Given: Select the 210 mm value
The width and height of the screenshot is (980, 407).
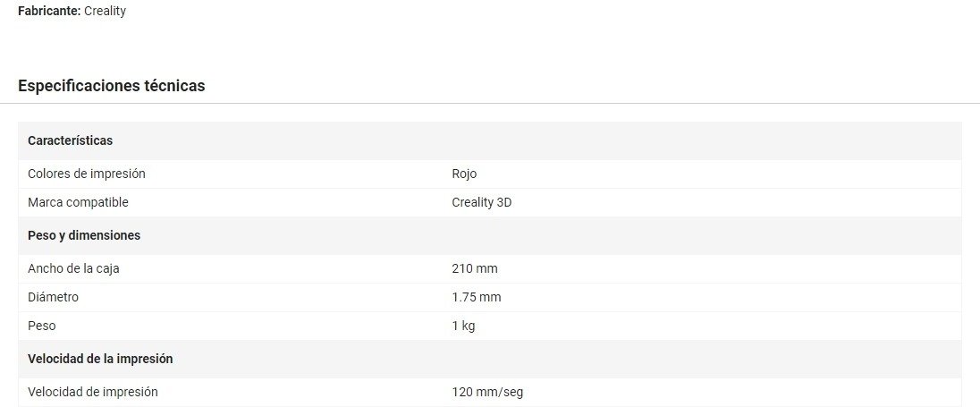Looking at the screenshot, I should point(475,268).
